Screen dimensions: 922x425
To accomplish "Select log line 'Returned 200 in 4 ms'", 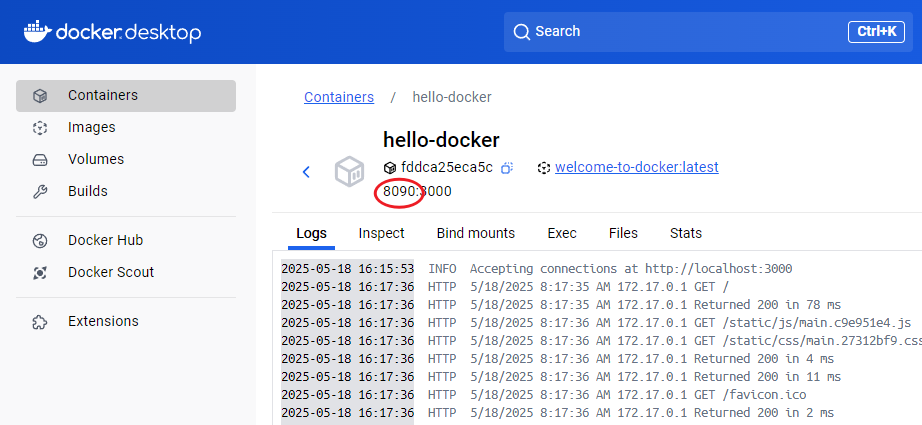I will 764,359.
